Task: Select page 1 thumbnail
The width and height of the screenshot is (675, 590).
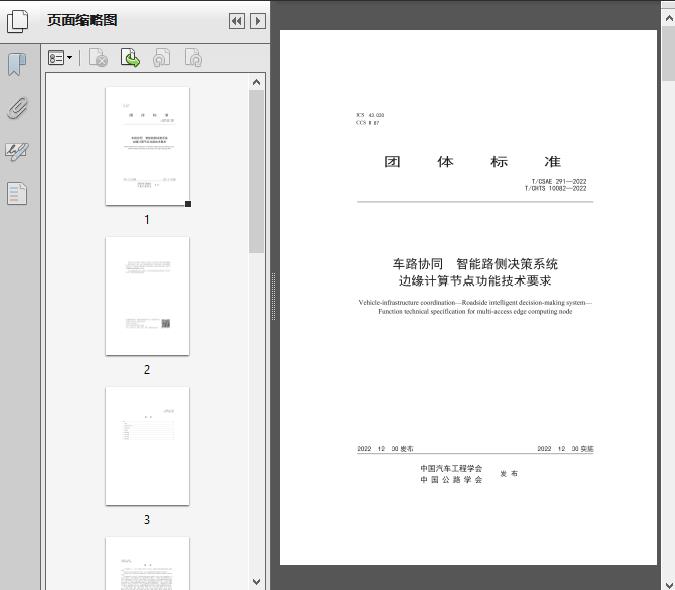Action: click(x=147, y=146)
